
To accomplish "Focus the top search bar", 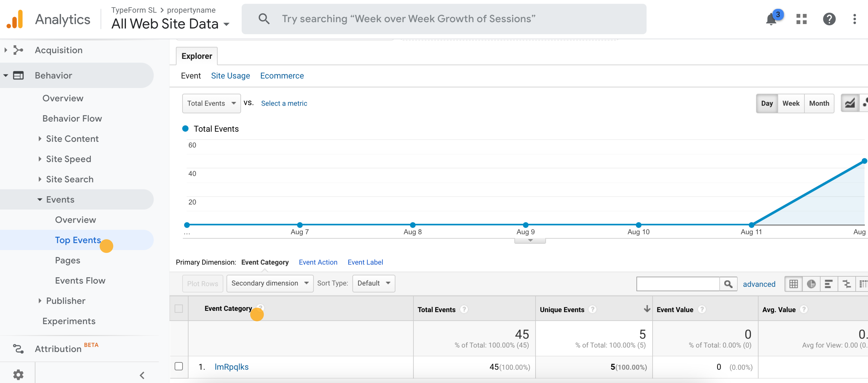I will (x=444, y=19).
